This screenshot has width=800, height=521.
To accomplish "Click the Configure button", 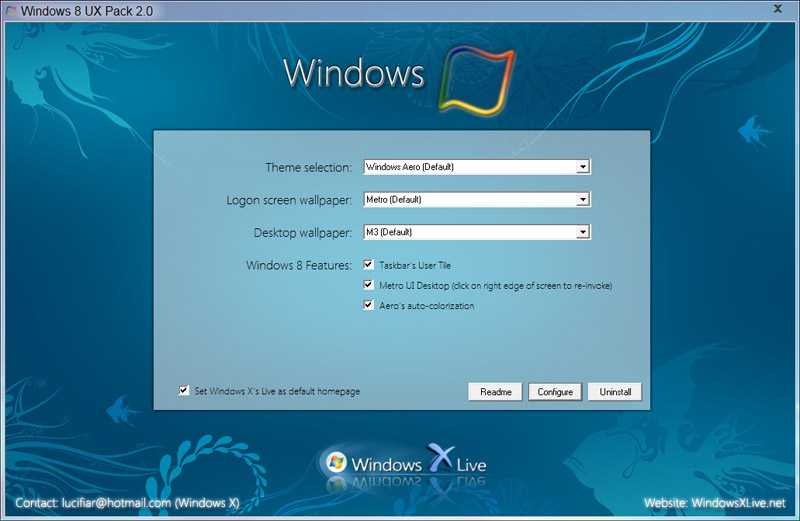I will pos(555,392).
